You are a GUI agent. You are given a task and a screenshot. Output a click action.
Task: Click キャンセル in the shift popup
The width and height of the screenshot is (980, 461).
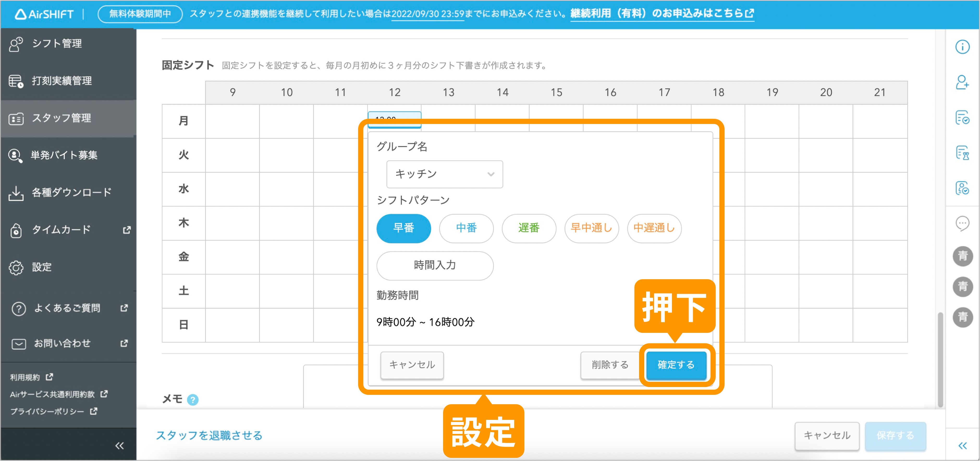point(412,365)
